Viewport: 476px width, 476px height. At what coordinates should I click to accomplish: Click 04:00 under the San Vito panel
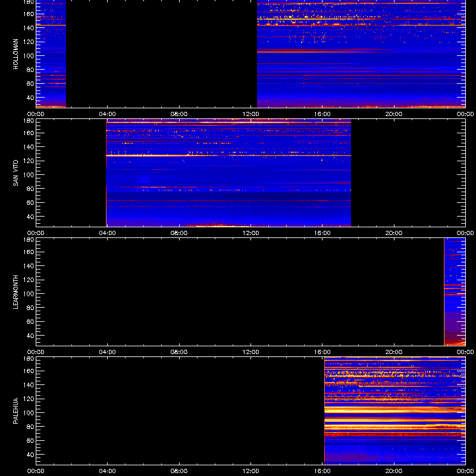(108, 233)
